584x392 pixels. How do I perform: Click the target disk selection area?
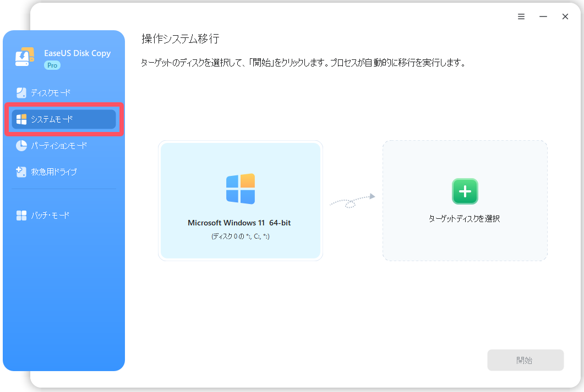[x=465, y=200]
